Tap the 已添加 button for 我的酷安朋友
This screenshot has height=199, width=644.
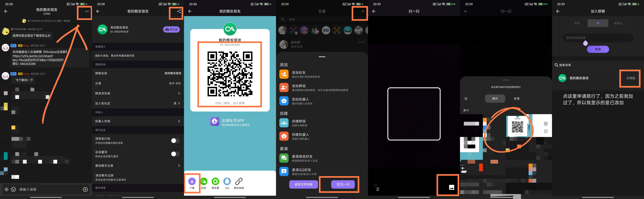(x=631, y=78)
